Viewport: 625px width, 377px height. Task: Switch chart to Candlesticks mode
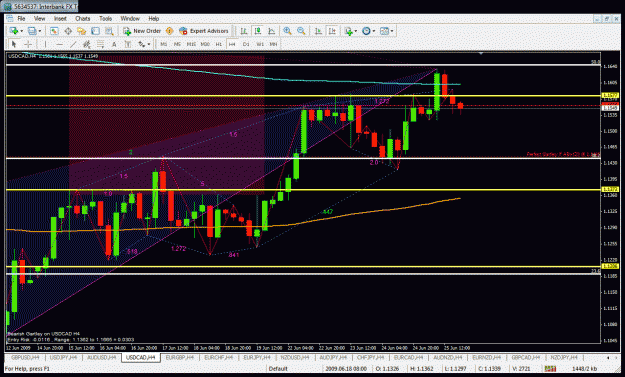[x=257, y=31]
